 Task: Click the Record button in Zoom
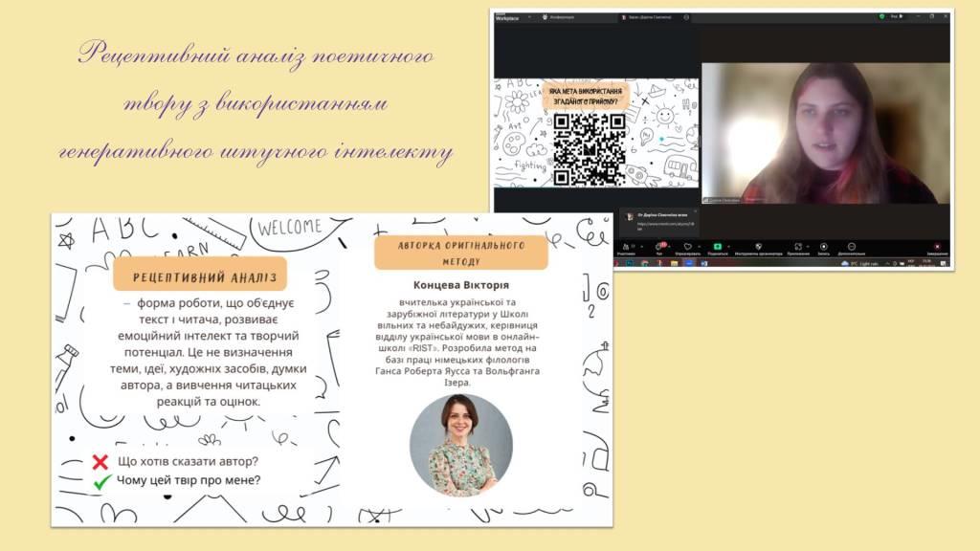tap(824, 246)
